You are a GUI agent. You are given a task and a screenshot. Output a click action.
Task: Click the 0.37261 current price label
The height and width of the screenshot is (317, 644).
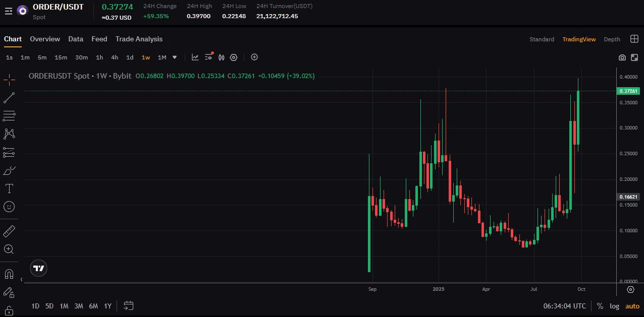click(628, 91)
